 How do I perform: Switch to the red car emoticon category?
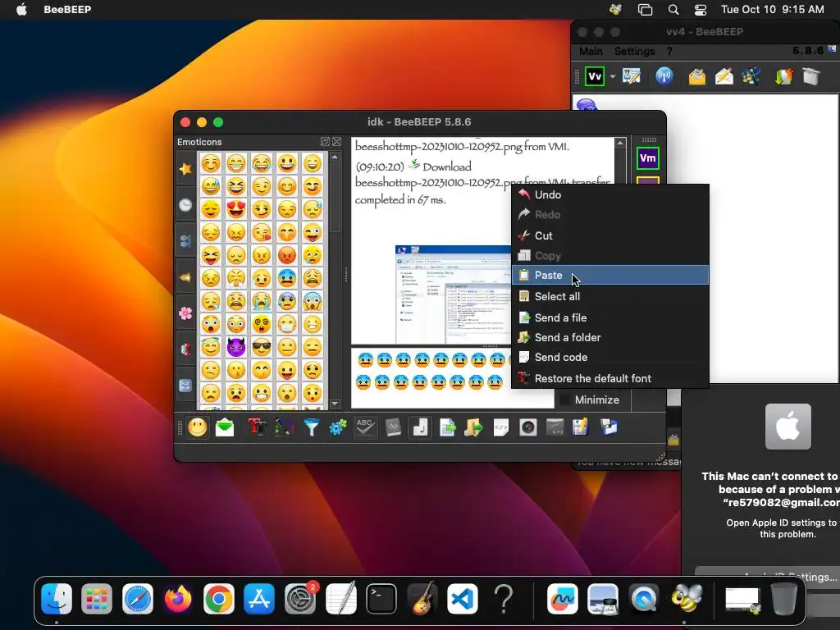tap(185, 349)
